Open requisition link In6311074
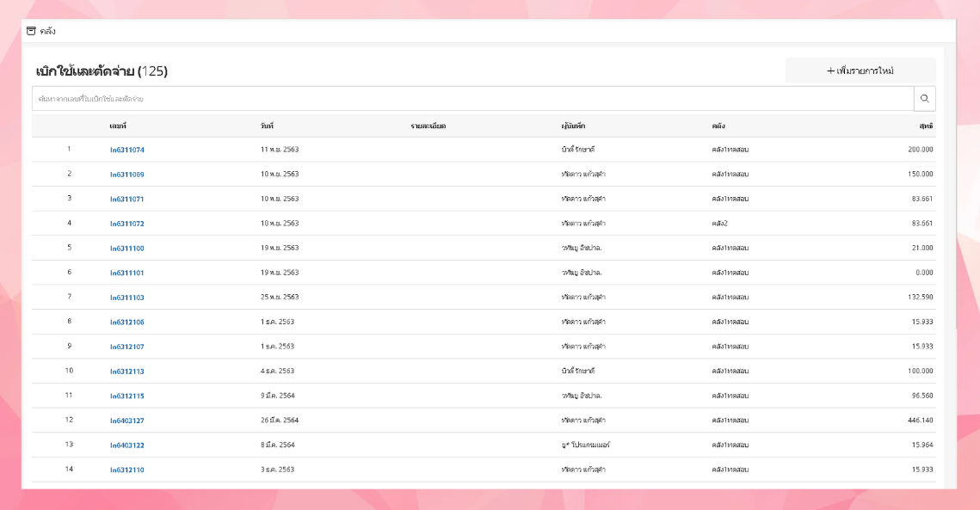Image resolution: width=980 pixels, height=510 pixels. point(127,150)
